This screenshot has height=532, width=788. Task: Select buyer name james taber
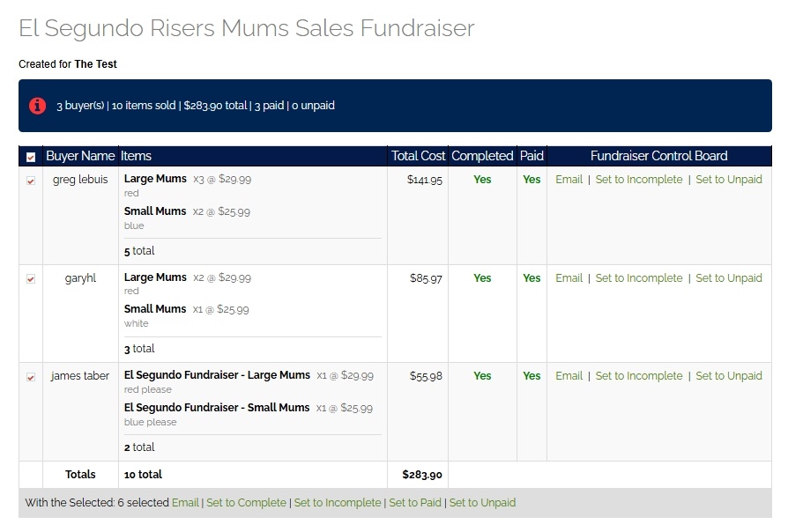[80, 376]
